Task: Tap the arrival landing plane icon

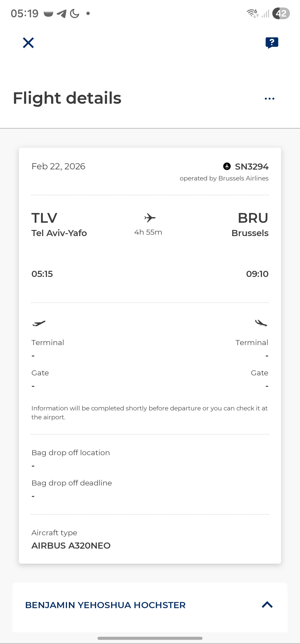Action: point(261,323)
